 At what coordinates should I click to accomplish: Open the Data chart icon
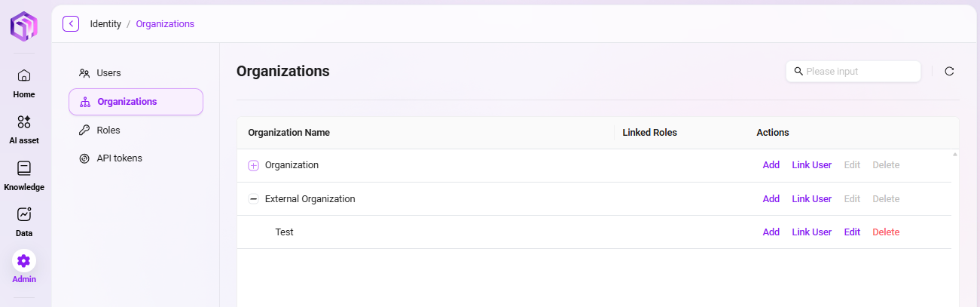pos(24,214)
